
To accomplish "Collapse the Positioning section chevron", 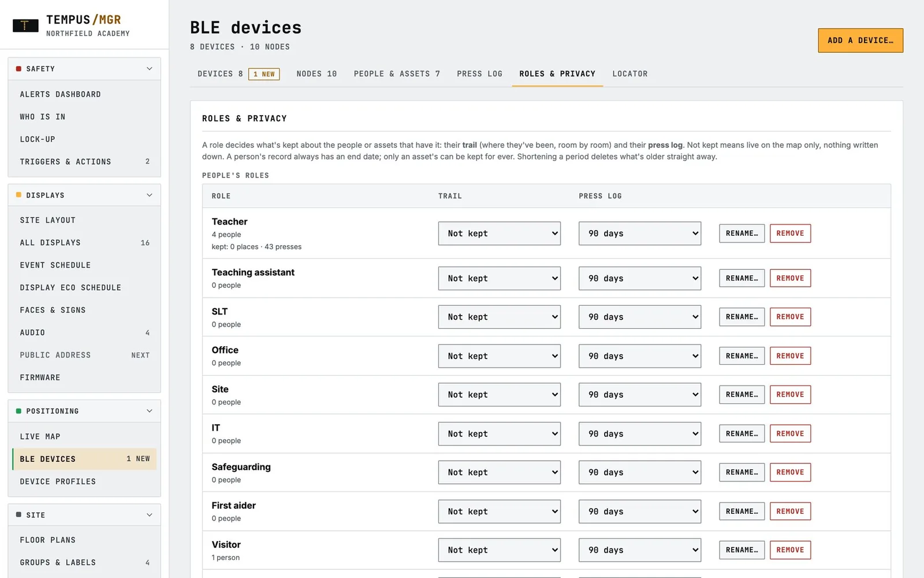I will (150, 411).
